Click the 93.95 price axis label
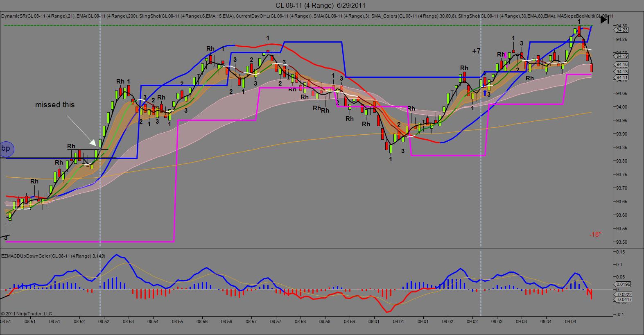The height and width of the screenshot is (335, 644). point(621,120)
